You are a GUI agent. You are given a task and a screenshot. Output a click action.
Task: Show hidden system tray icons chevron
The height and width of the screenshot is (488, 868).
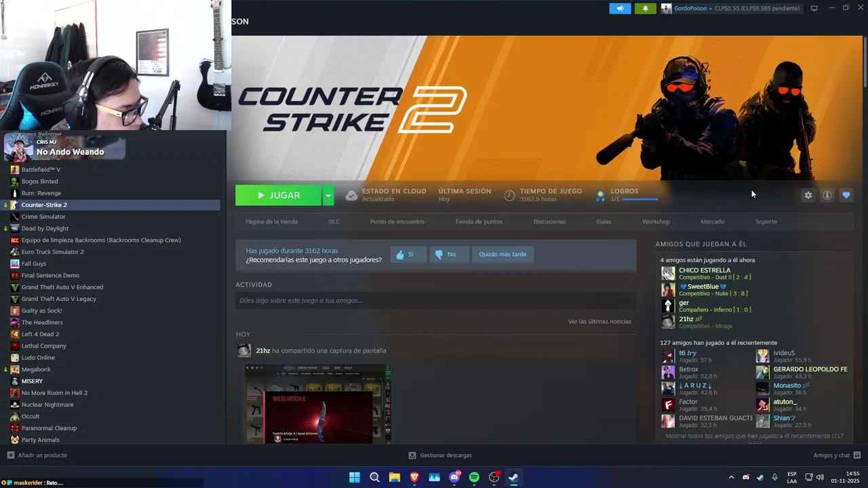731,477
